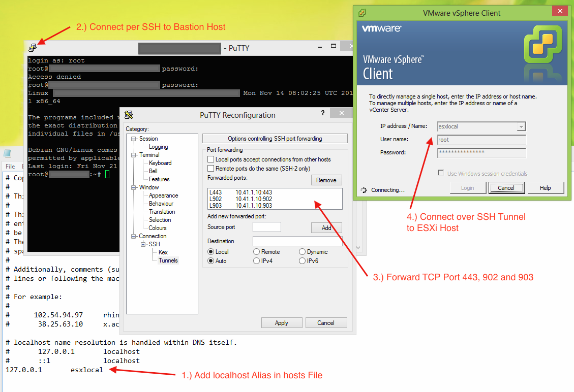574x392 pixels.
Task: Select Kex in the category tree
Action: point(163,252)
